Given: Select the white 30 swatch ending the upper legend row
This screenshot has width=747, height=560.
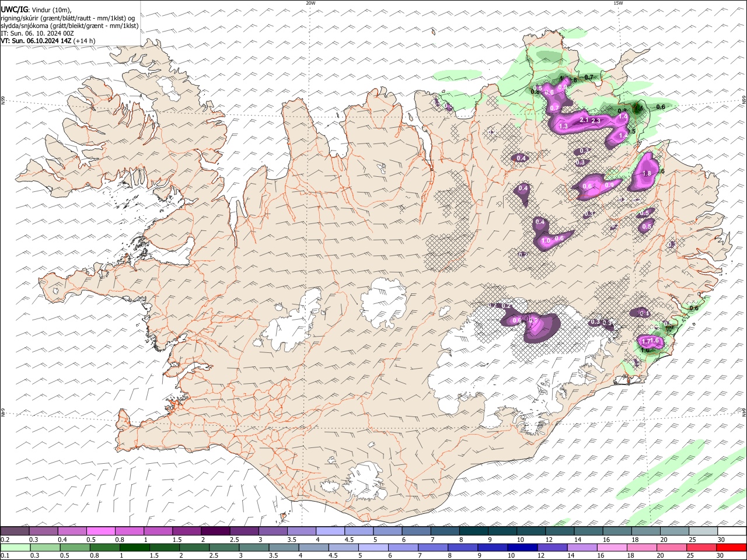Looking at the screenshot, I should 732,531.
